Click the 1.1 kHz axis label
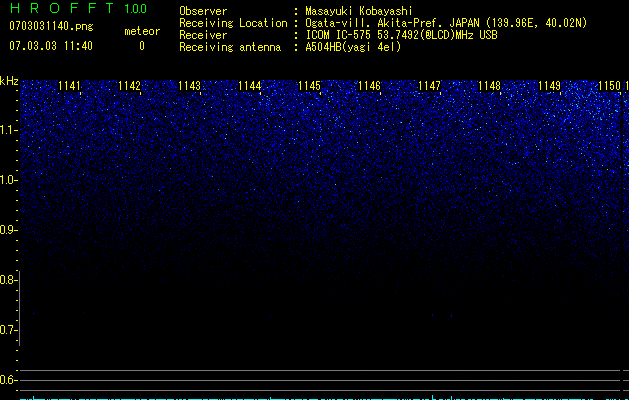 pyautogui.click(x=8, y=130)
